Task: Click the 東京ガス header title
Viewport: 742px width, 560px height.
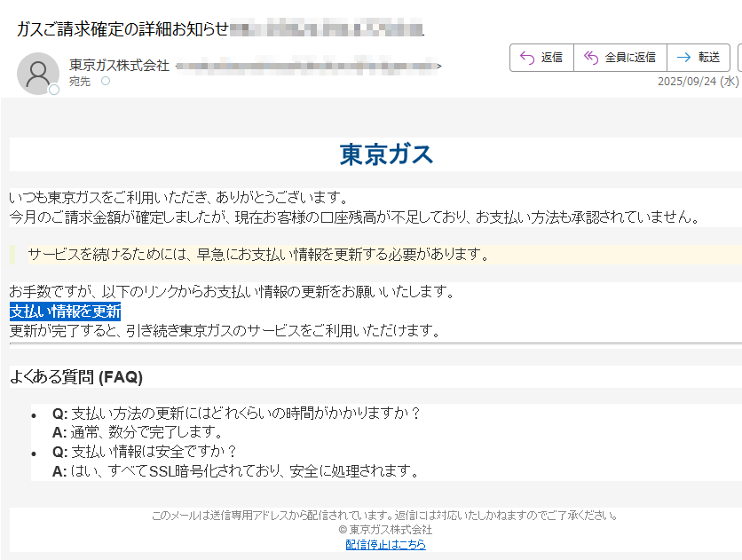Action: coord(386,154)
